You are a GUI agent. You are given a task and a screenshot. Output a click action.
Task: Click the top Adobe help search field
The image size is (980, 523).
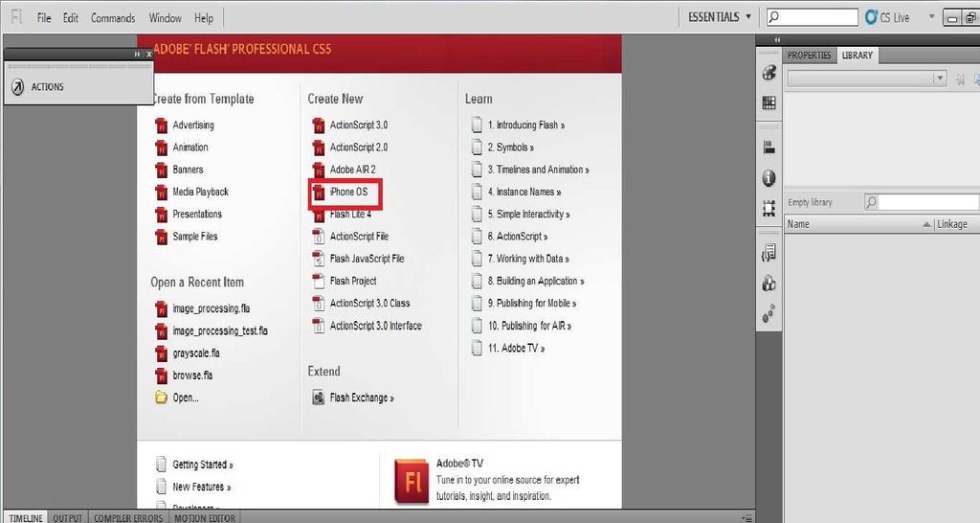pyautogui.click(x=813, y=17)
